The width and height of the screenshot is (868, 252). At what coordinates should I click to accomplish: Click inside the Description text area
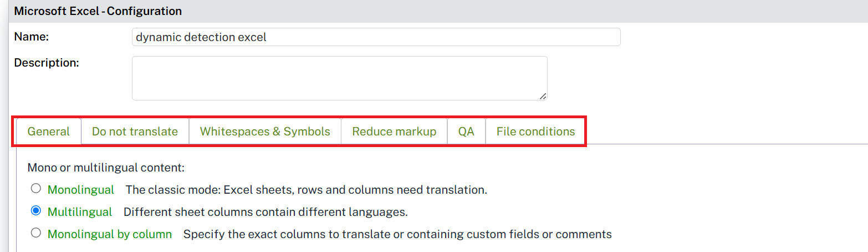[x=339, y=78]
